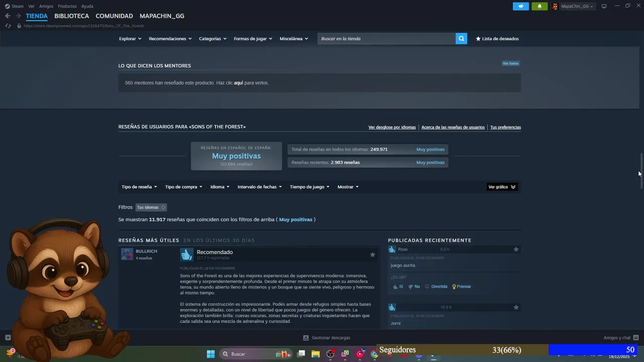Screen dimensions: 644x362
Task: Click the store search magnifier button
Action: 461,39
